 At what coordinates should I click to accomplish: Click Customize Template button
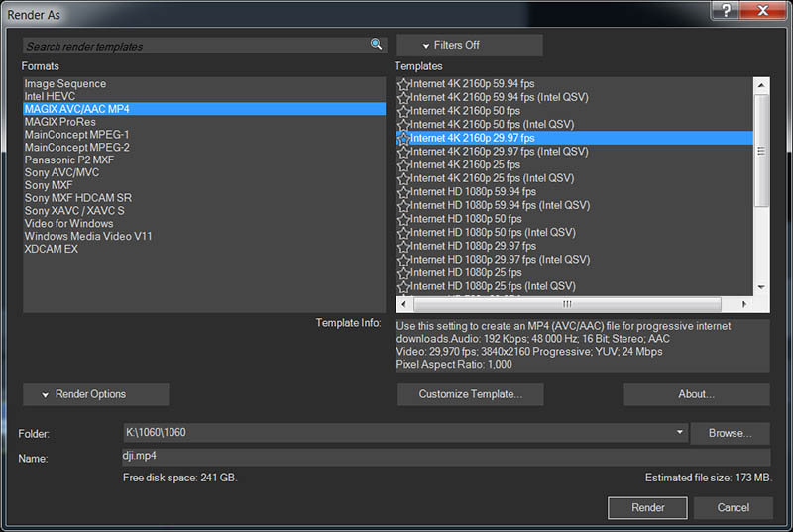pyautogui.click(x=470, y=394)
